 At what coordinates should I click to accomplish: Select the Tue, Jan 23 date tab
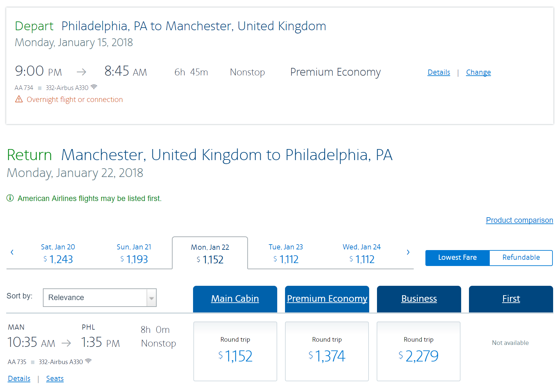pyautogui.click(x=286, y=253)
